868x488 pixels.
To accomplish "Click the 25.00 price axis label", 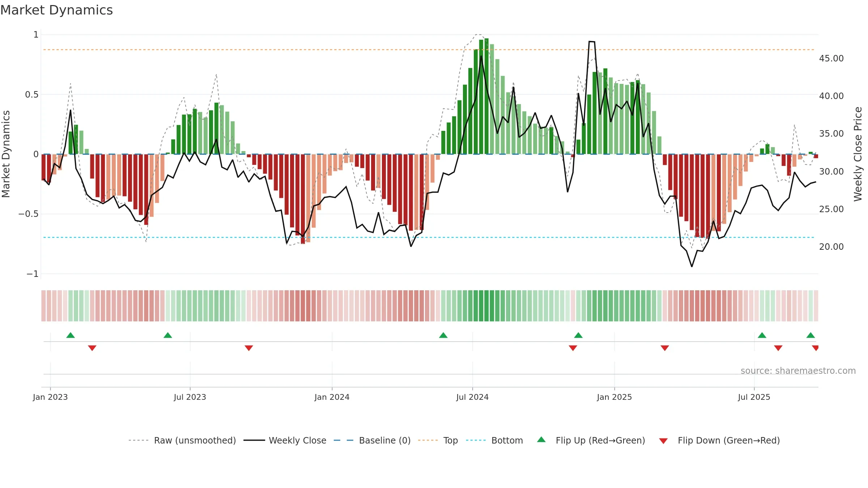I will pos(831,209).
